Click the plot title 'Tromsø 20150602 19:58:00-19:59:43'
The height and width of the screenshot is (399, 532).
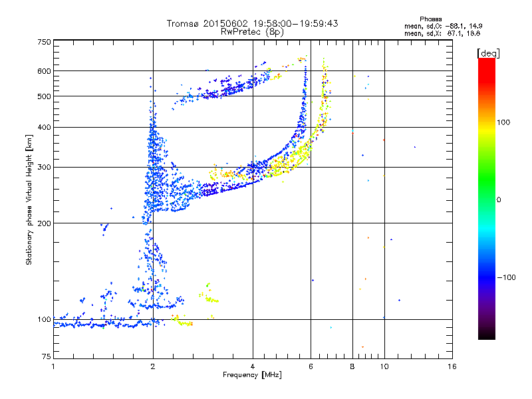pos(252,23)
